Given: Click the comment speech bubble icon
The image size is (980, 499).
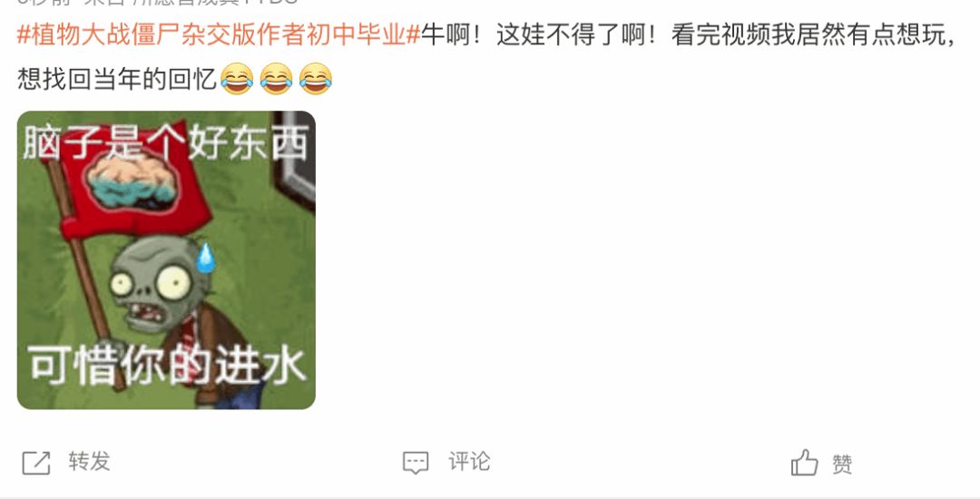Looking at the screenshot, I should click(416, 463).
